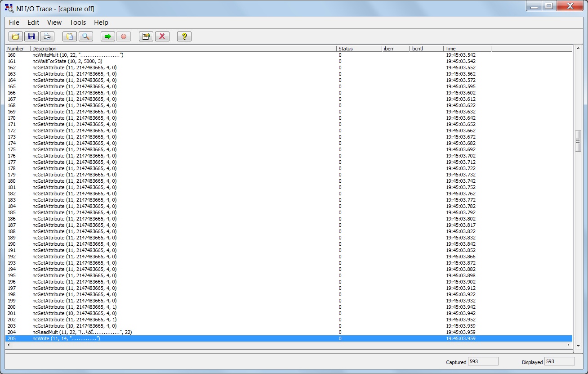Click the NI I/O Trace title bar icon

[9, 8]
